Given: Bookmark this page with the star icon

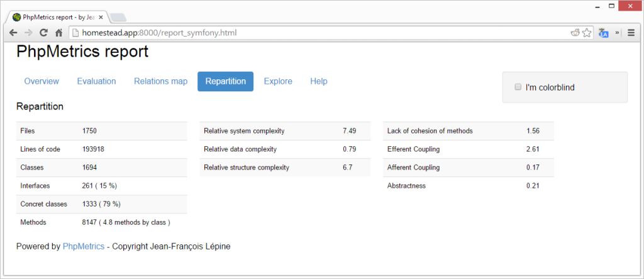Looking at the screenshot, I should [587, 33].
